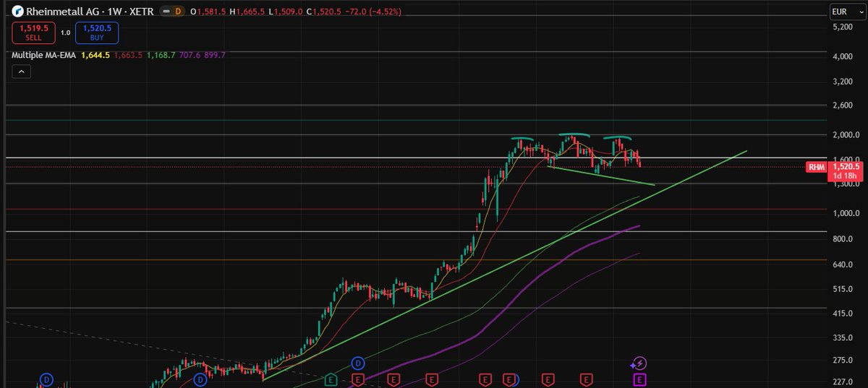Image resolution: width=868 pixels, height=388 pixels.
Task: Click the 640.0 price axis label
Action: (x=843, y=264)
